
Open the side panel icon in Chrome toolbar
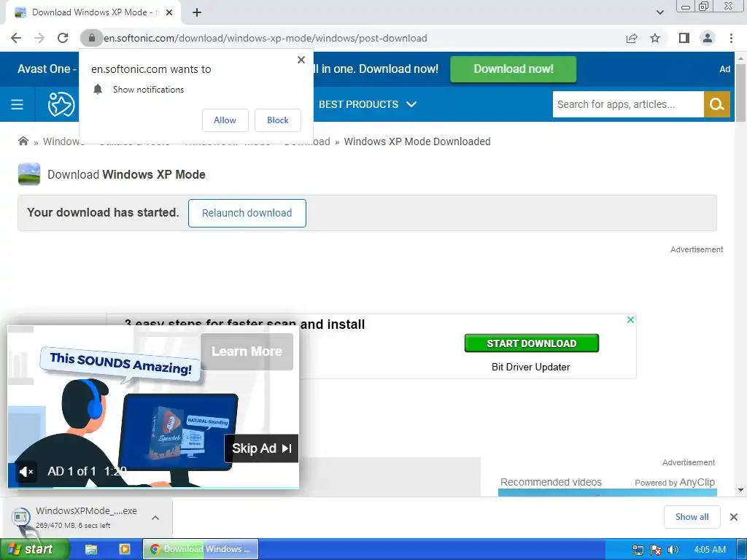(x=684, y=38)
